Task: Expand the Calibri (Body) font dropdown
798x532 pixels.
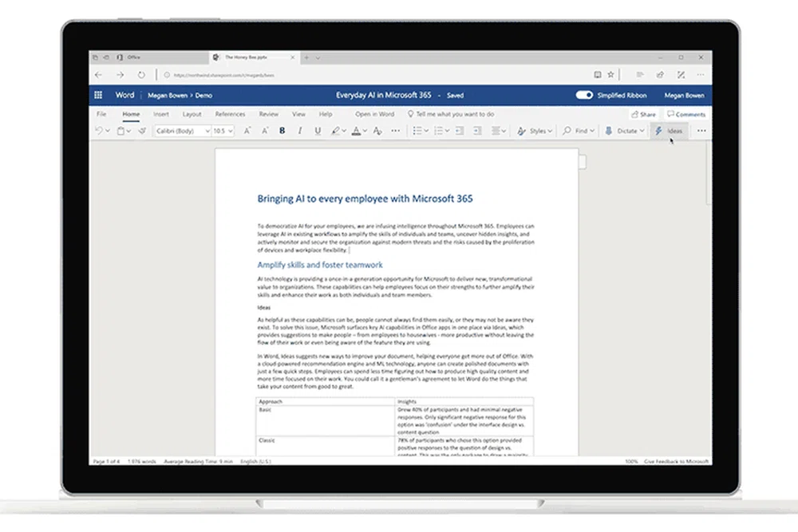Action: (207, 131)
